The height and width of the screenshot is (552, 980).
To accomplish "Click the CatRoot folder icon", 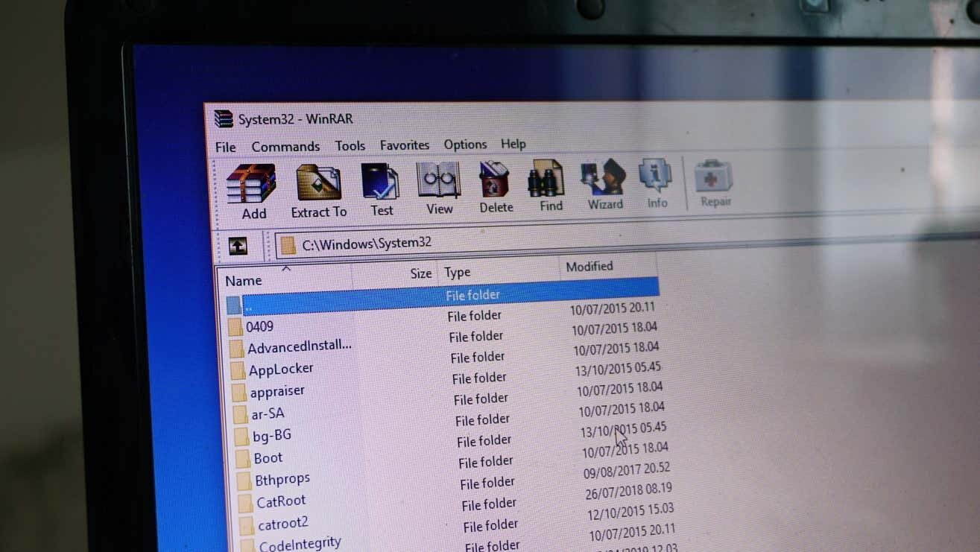I will (x=245, y=503).
